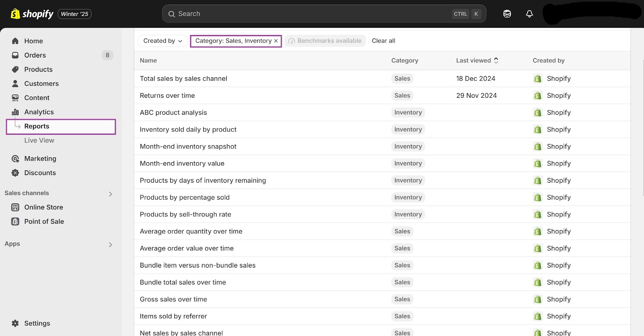Open Products by days of inventory remaining
Screen dimensions: 644x336
tap(203, 180)
